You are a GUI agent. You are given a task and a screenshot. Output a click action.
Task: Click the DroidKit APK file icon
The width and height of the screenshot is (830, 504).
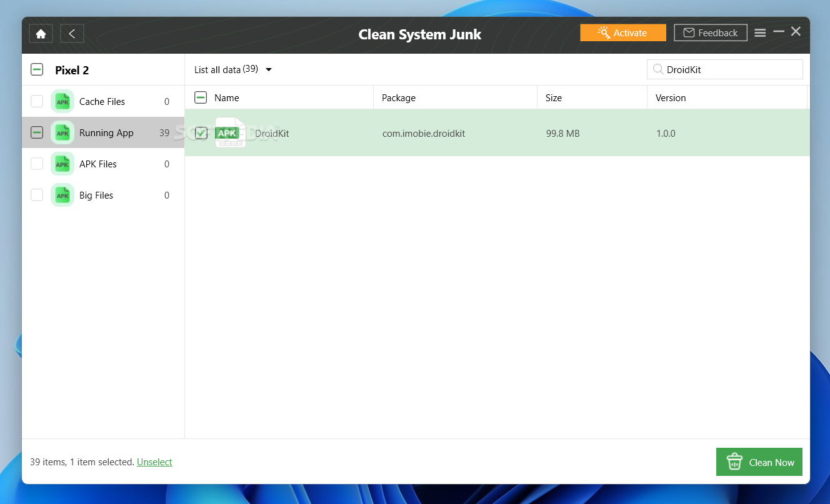point(230,132)
